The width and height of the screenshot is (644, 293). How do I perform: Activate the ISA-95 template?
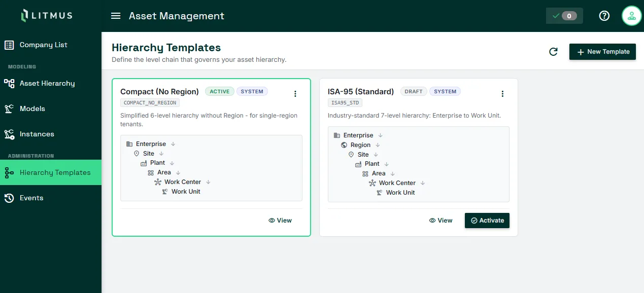coord(487,221)
